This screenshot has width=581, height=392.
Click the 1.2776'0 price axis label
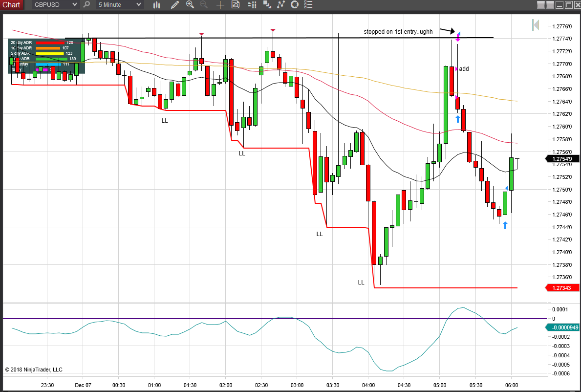562,26
